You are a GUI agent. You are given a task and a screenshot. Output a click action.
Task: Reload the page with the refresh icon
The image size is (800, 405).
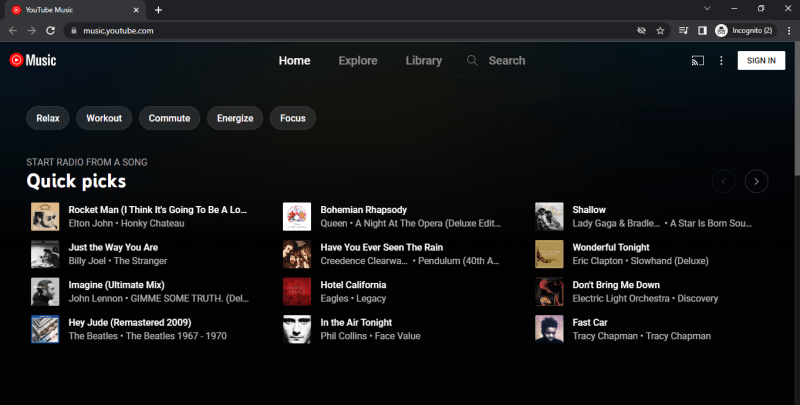click(51, 31)
